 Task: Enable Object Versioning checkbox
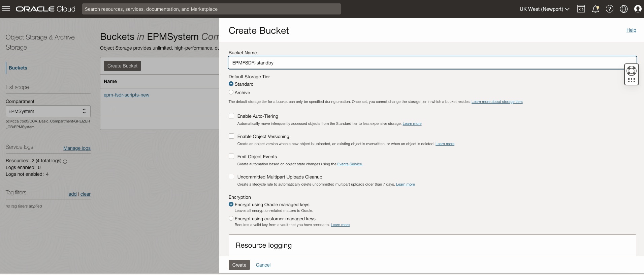(231, 136)
